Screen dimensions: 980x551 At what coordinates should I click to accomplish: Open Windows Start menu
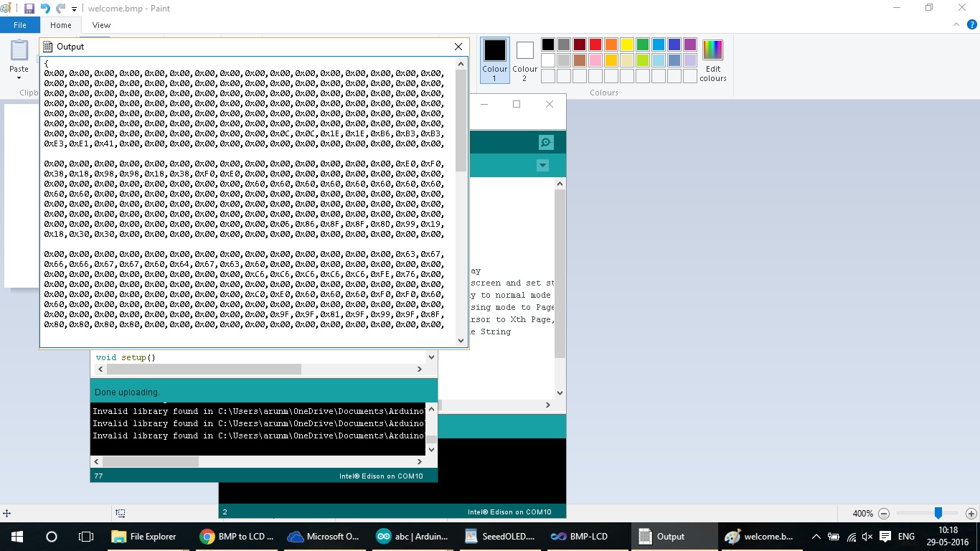17,537
